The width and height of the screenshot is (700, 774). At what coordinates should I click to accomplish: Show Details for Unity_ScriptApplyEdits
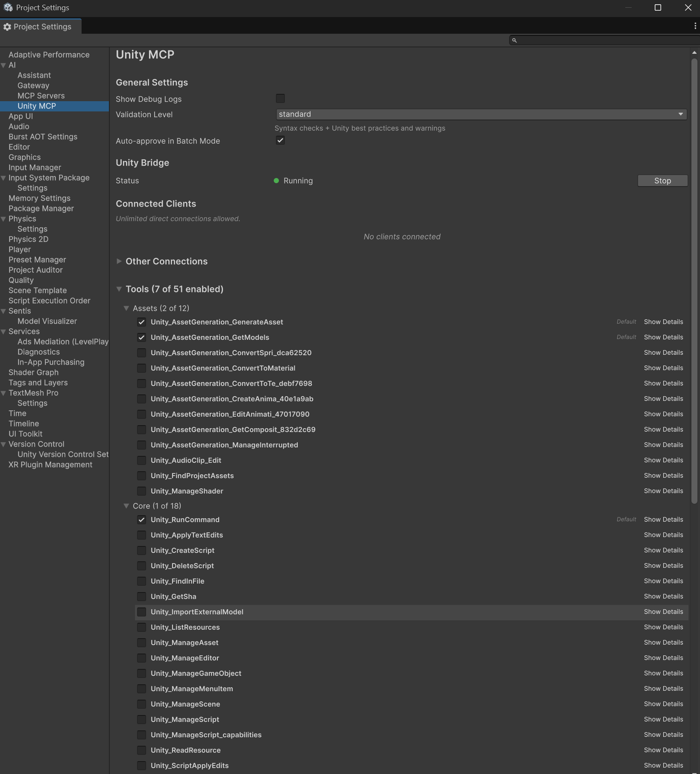coord(663,765)
